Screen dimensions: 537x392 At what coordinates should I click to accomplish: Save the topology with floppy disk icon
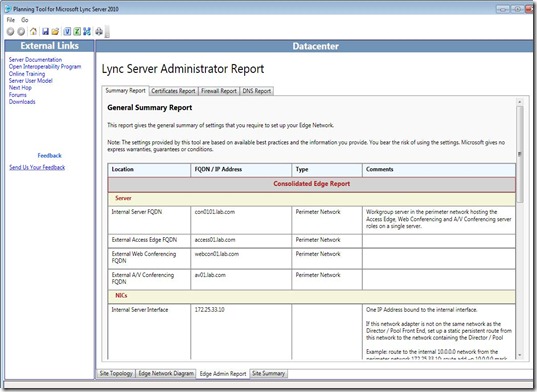(45, 31)
